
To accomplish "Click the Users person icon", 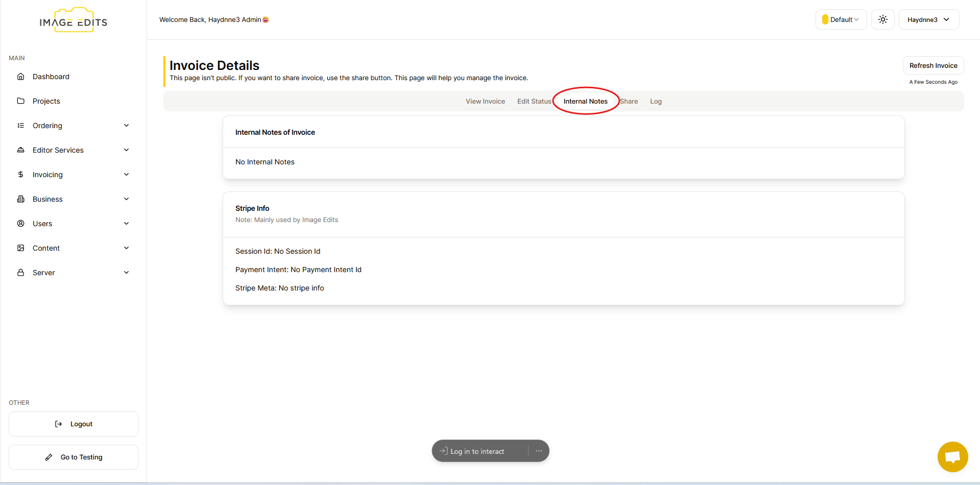I will point(21,224).
